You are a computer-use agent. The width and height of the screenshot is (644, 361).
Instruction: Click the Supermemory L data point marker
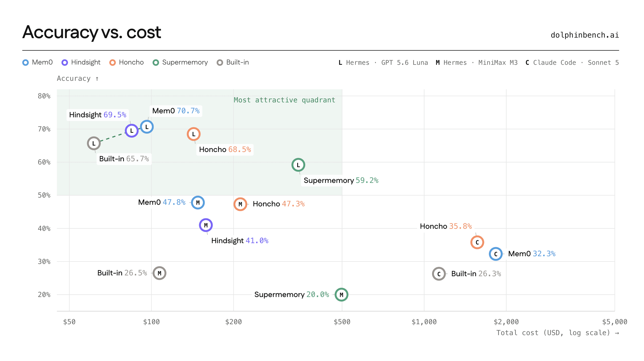pos(298,165)
